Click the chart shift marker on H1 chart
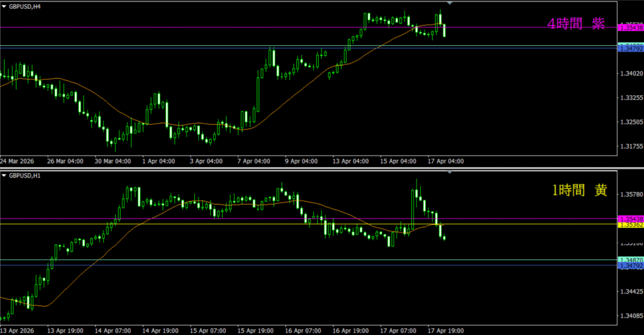 449,172
